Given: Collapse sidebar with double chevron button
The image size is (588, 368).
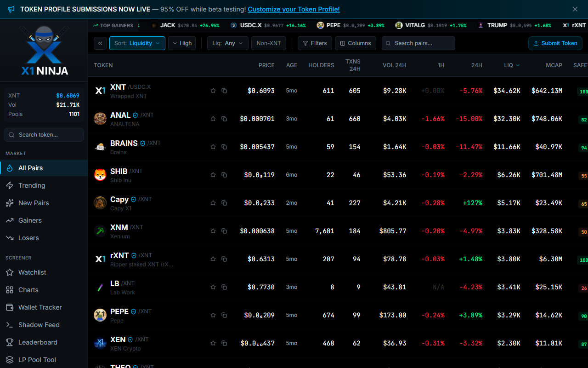Looking at the screenshot, I should [100, 43].
